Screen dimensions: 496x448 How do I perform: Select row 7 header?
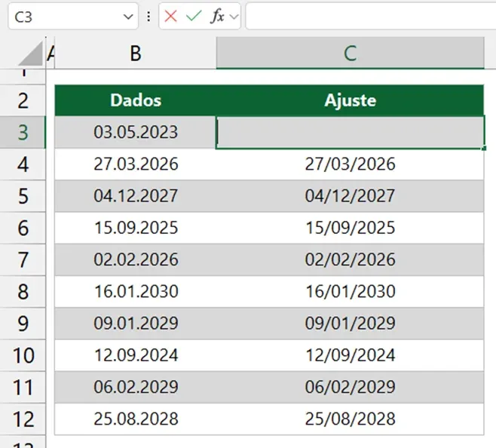click(x=23, y=259)
